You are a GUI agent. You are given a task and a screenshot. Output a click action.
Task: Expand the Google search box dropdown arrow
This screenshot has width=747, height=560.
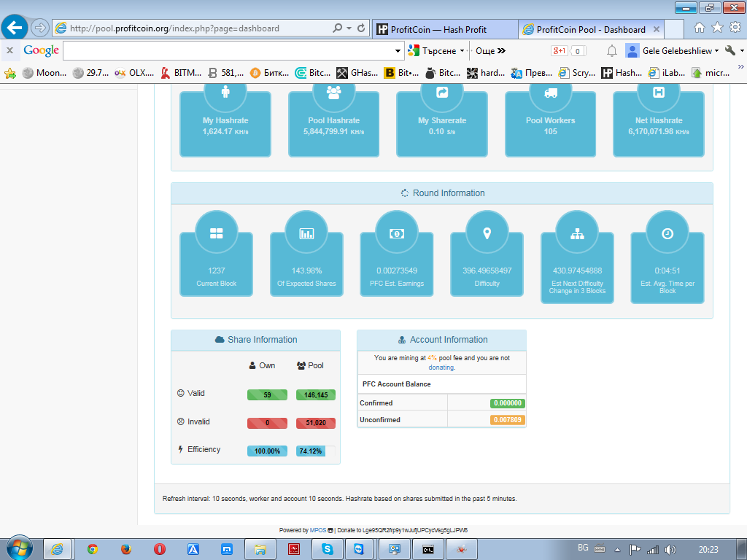(x=398, y=50)
